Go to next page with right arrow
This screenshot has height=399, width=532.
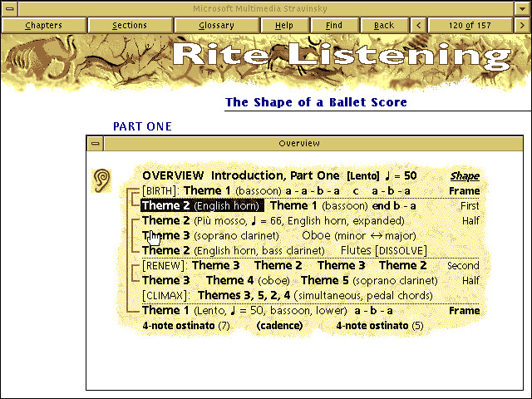point(522,26)
